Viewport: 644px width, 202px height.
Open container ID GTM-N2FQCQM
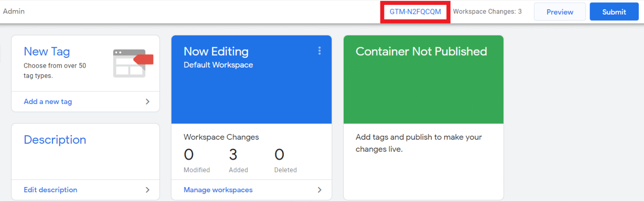click(x=415, y=12)
